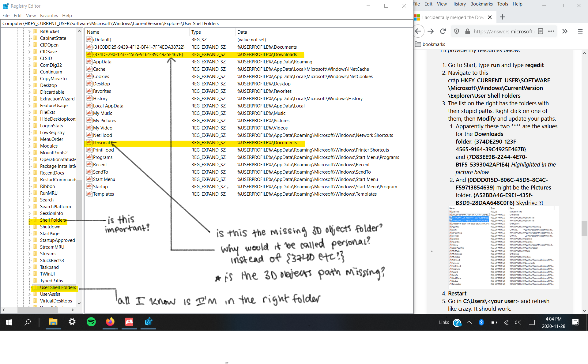Click Firefox back arrow button
Screen dimensions: 588x364
tap(418, 31)
